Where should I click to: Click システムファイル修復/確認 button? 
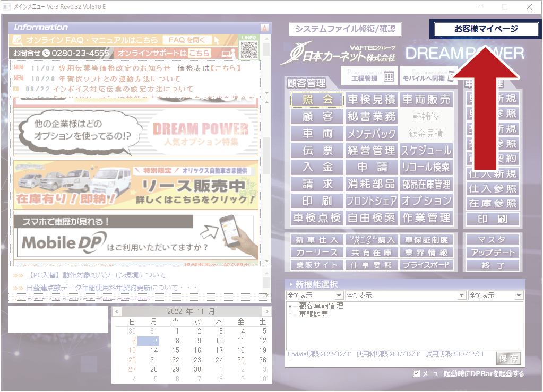point(345,29)
